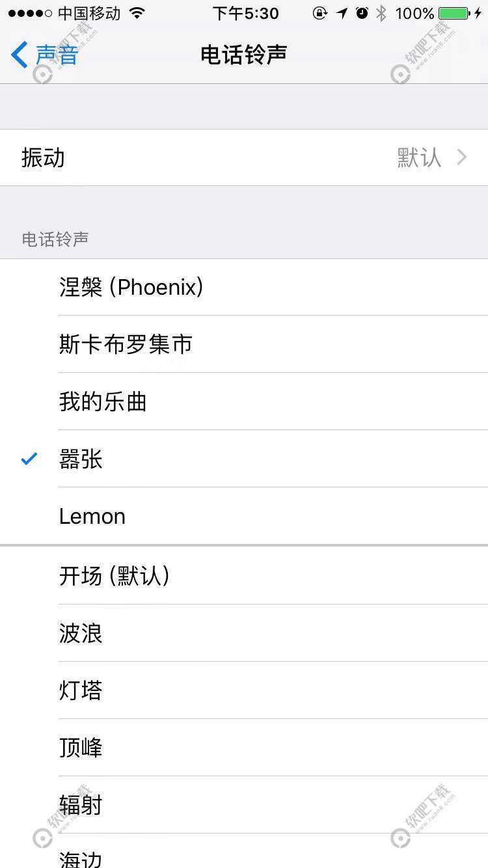This screenshot has height=868, width=488.
Task: Select 我的乐曲 from the list
Action: (x=103, y=401)
